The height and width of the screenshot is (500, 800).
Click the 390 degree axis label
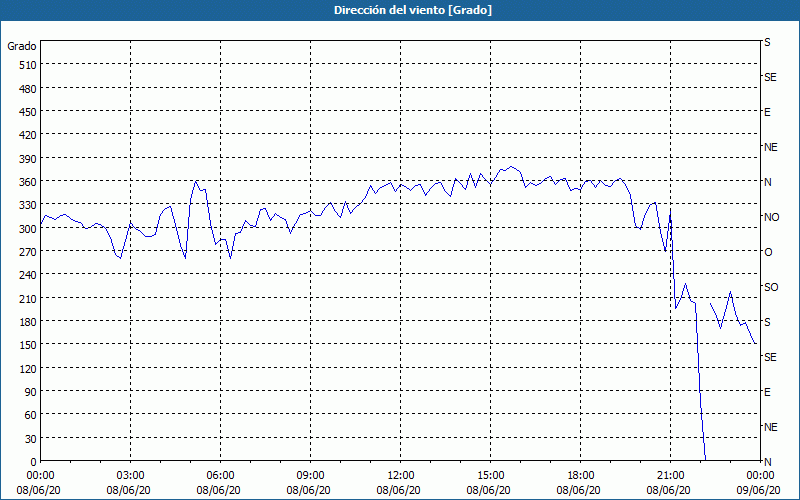pos(28,159)
